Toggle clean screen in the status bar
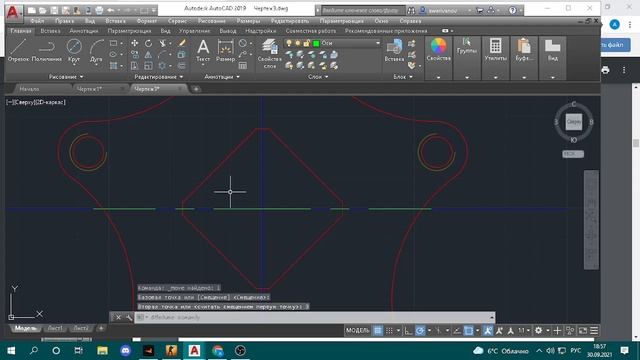This screenshot has width=640, height=360. [x=583, y=330]
